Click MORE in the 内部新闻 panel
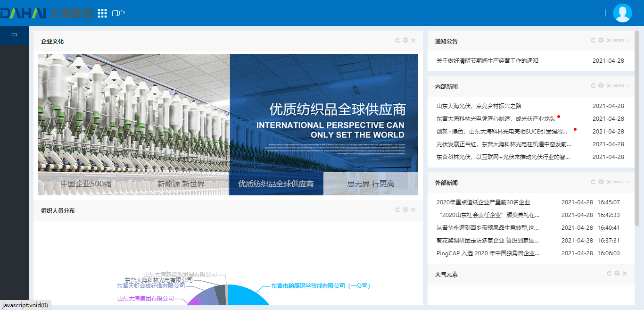 [621, 86]
